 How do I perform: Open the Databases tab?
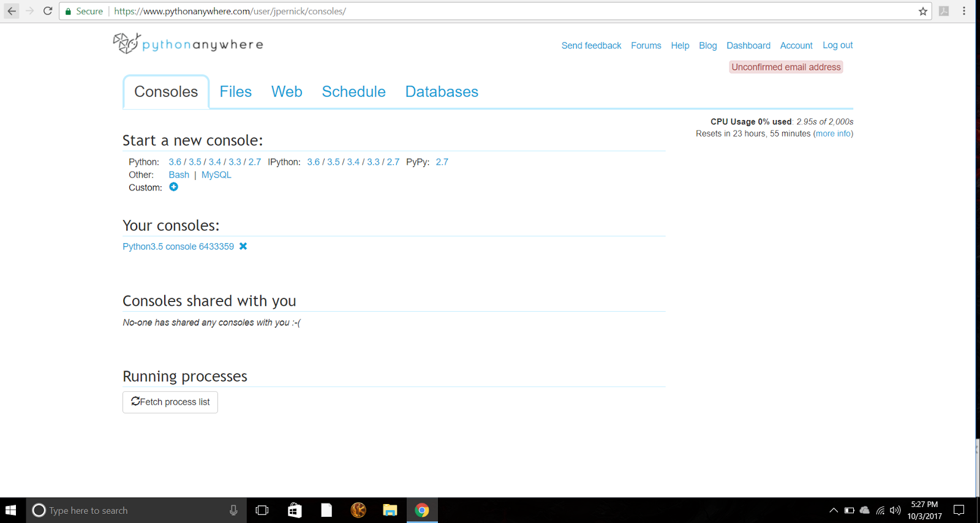tap(442, 92)
